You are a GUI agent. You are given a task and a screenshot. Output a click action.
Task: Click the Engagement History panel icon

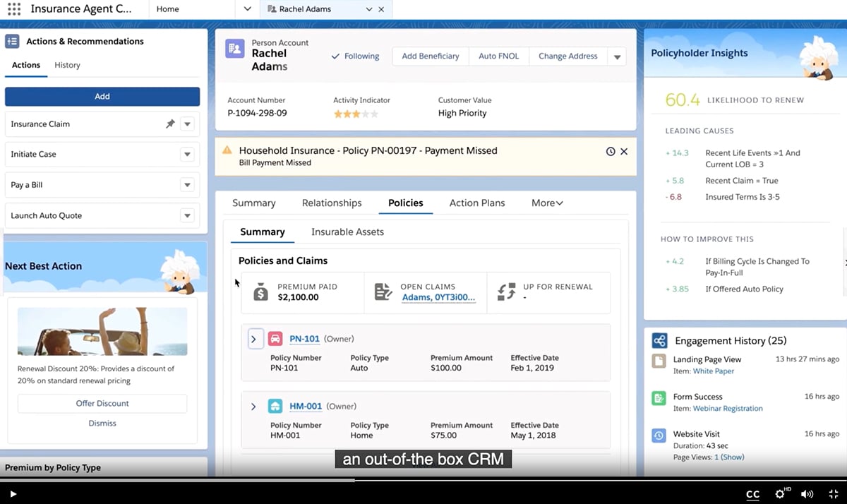point(660,340)
